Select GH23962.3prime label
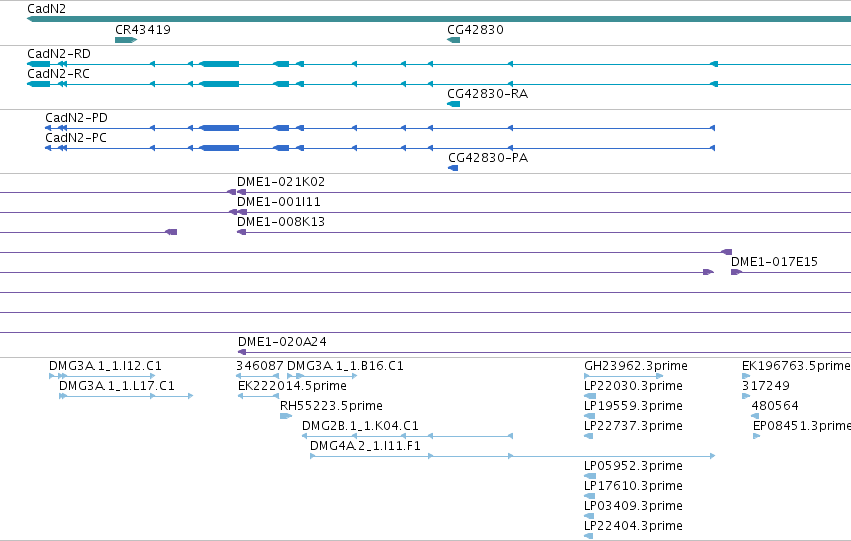 pos(636,366)
